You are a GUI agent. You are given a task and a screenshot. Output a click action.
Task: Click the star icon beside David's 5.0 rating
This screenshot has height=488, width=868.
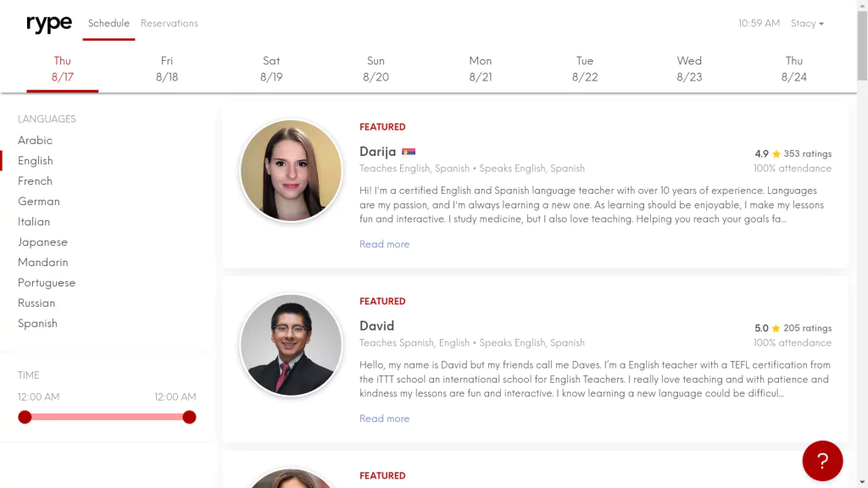click(776, 328)
